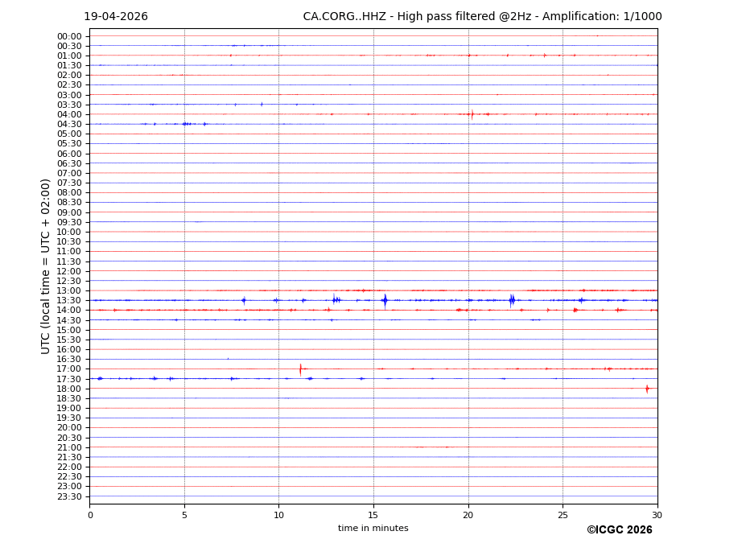Click the red spike in the 04:00 trace near minute 20

[472, 114]
